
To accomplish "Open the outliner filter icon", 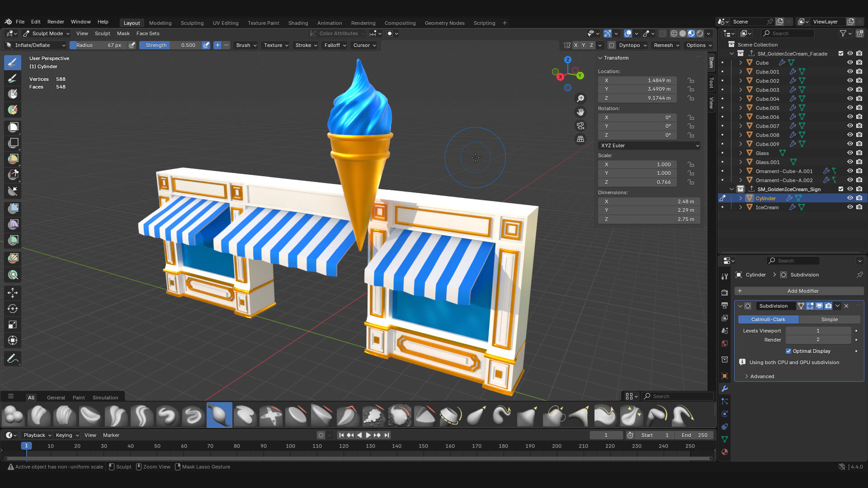I will coord(844,33).
